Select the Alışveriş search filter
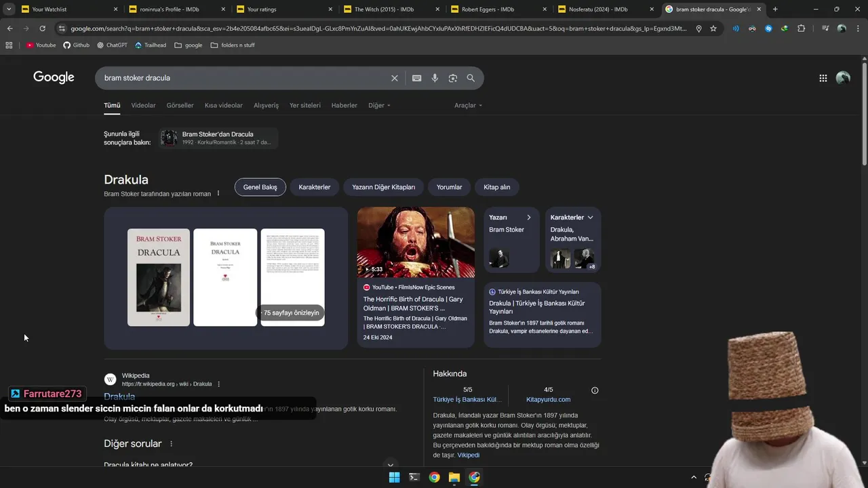Image resolution: width=868 pixels, height=488 pixels. [266, 105]
